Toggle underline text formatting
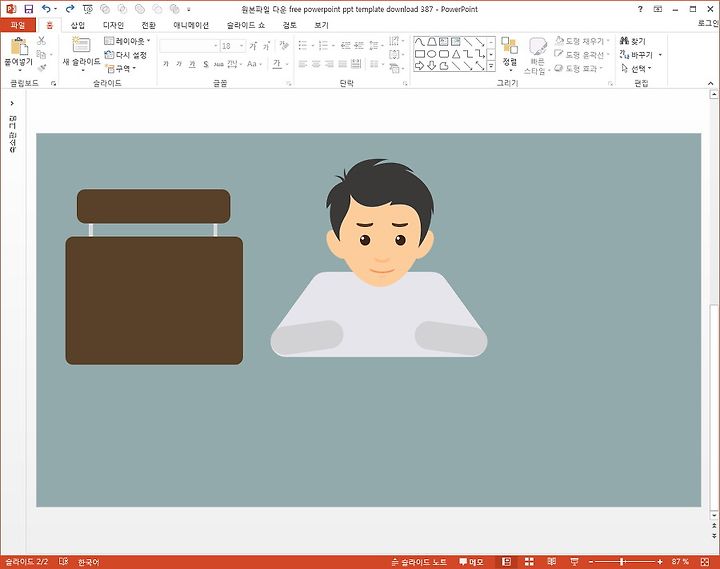 point(192,64)
